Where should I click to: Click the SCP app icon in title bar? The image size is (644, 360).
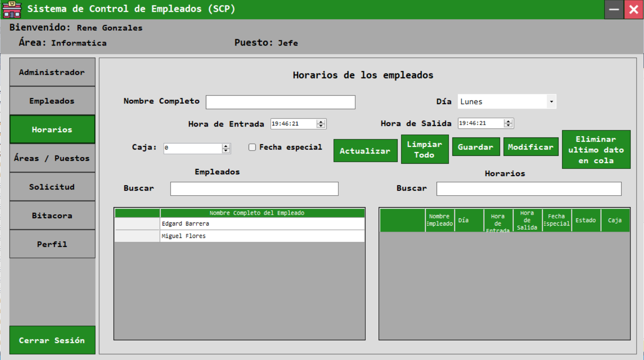tap(12, 9)
